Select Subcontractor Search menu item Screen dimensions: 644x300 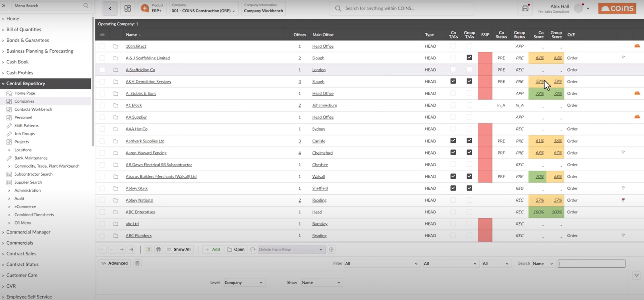point(33,174)
